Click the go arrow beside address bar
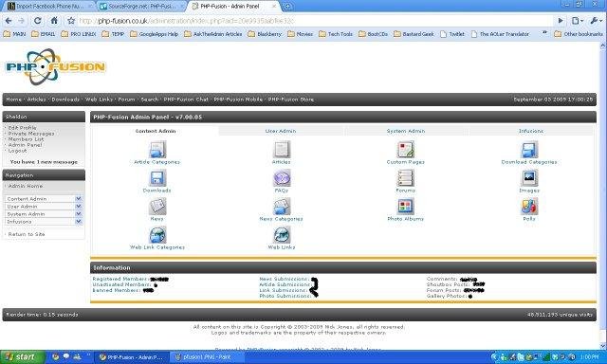 [x=561, y=21]
